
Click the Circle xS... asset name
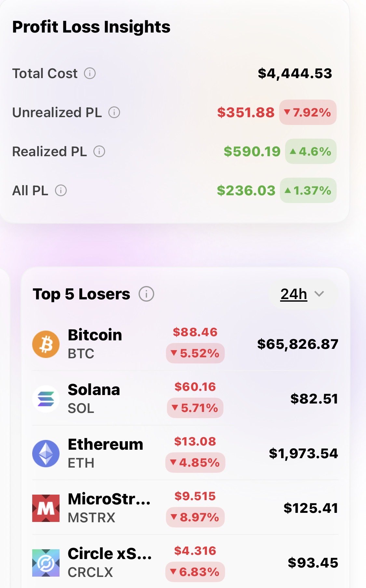click(110, 554)
